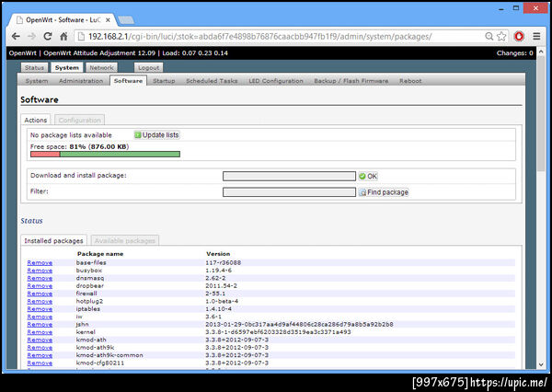The height and width of the screenshot is (392, 552).
Task: Open Scheduled Tasks submenu
Action: (x=212, y=81)
